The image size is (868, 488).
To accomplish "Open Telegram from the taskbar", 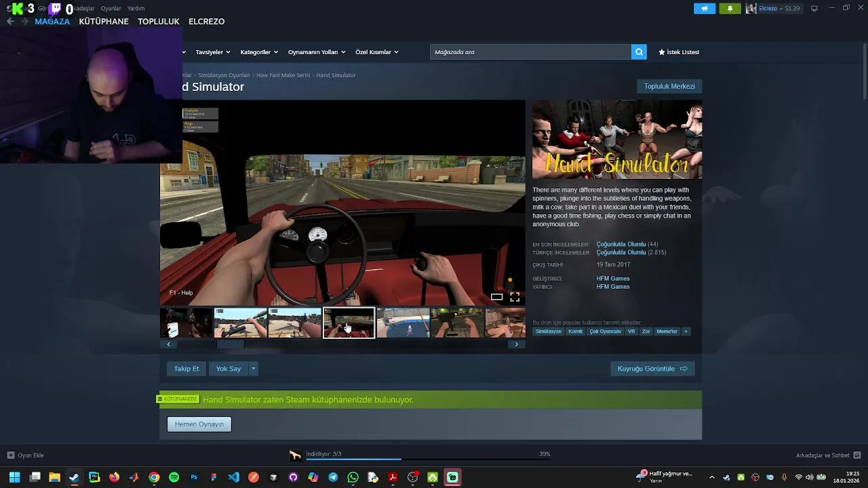I will pyautogui.click(x=333, y=477).
